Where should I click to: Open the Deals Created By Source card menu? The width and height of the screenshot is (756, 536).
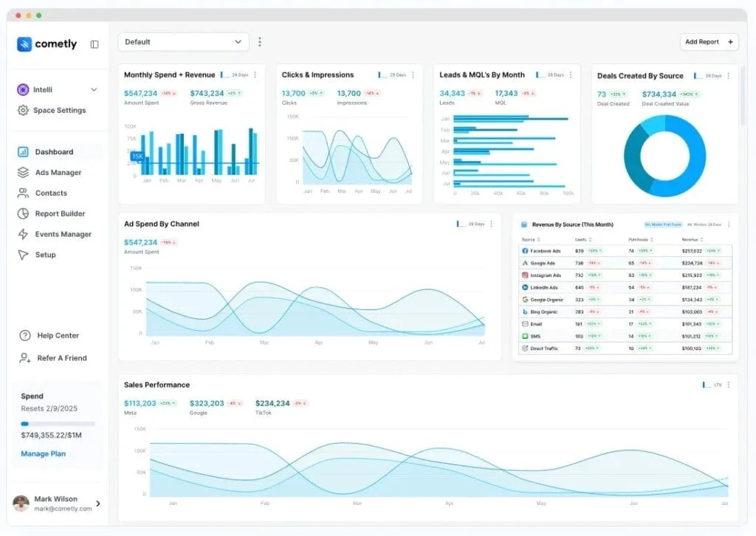[x=729, y=75]
